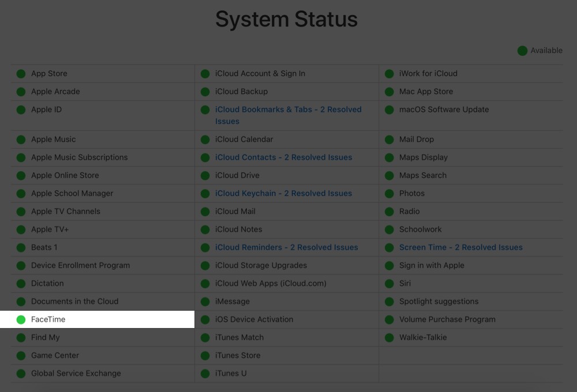Screen dimensions: 577x392
Task: Click the System Status page title
Action: [287, 19]
